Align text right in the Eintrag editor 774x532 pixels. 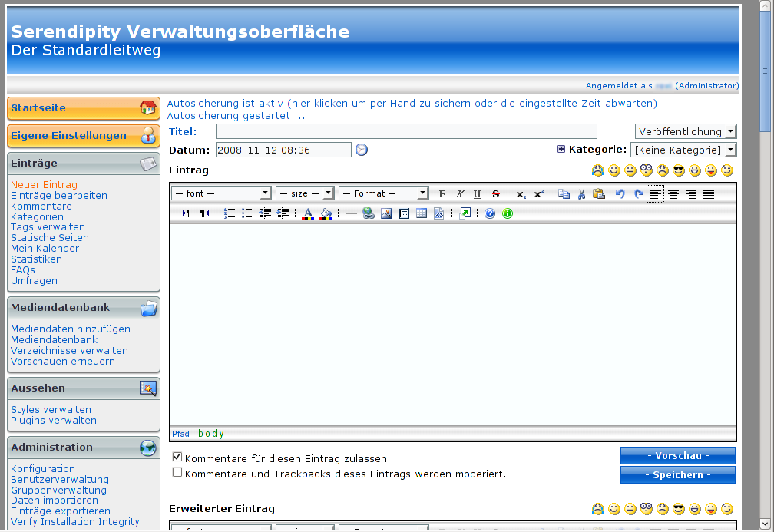pyautogui.click(x=691, y=194)
